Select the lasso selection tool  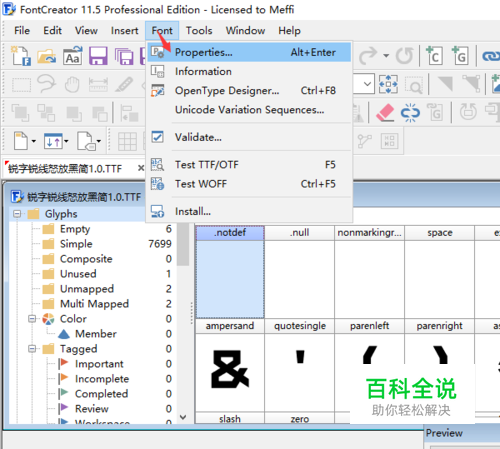[x=46, y=84]
